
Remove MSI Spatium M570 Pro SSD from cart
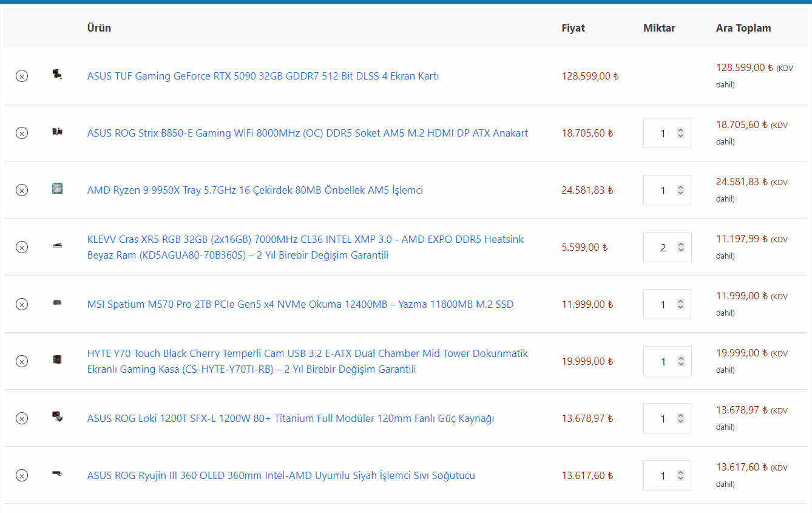pos(22,304)
